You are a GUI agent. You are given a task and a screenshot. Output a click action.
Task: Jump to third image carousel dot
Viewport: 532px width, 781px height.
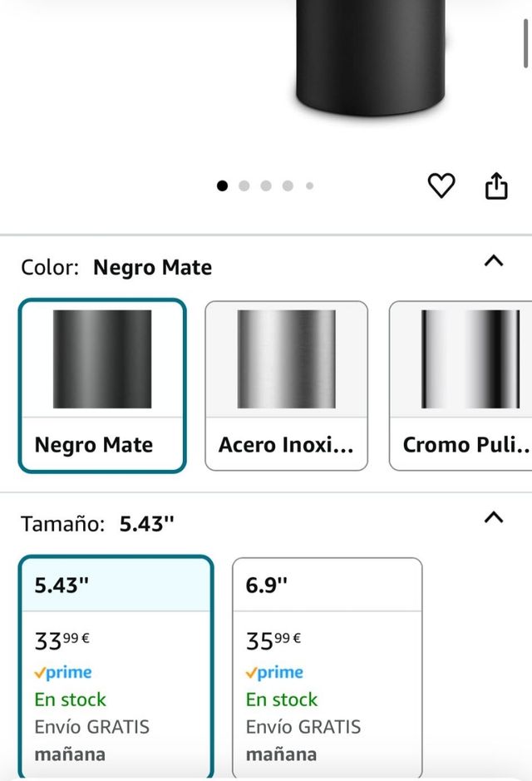[x=266, y=185]
